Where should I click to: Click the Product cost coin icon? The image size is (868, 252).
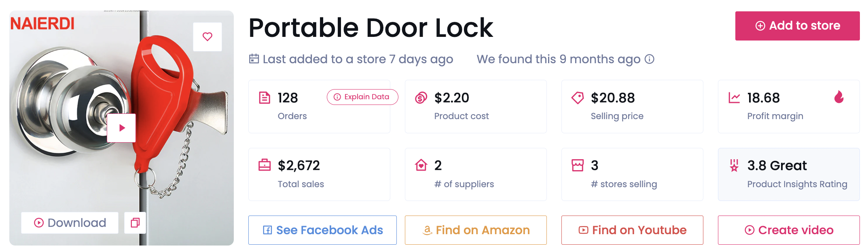point(421,98)
